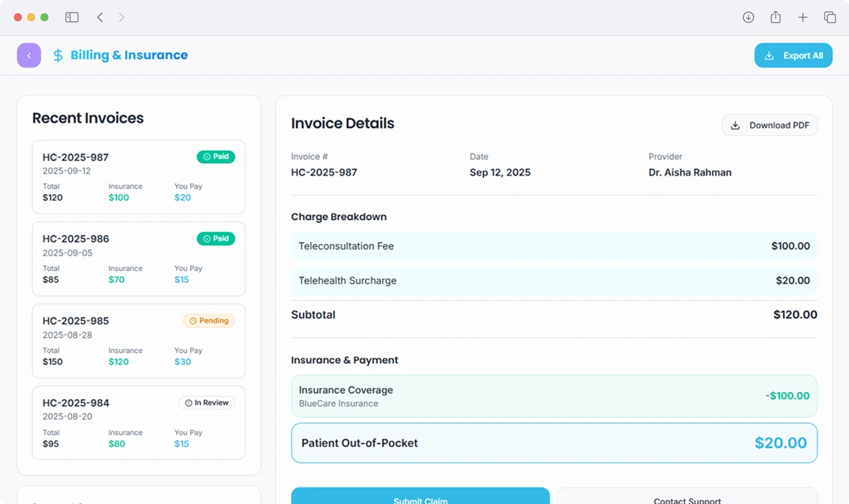Click the Invoice Details heading
Screen dimensions: 849x504
343,123
